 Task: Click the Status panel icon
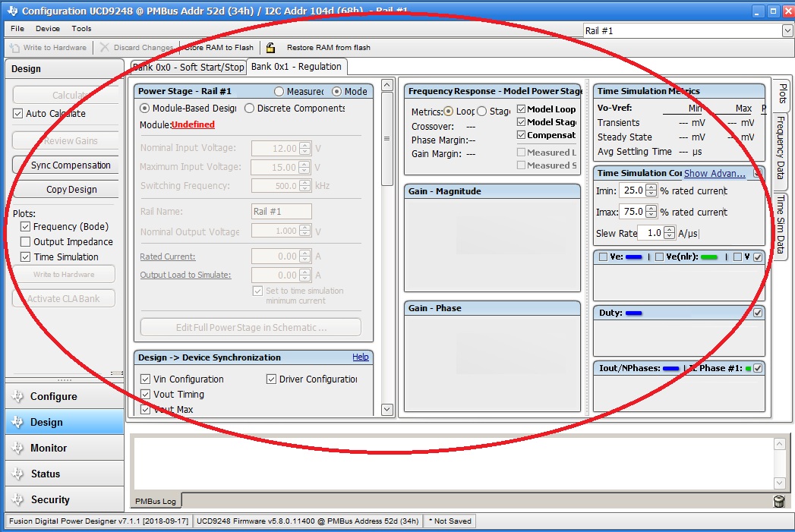tap(17, 474)
